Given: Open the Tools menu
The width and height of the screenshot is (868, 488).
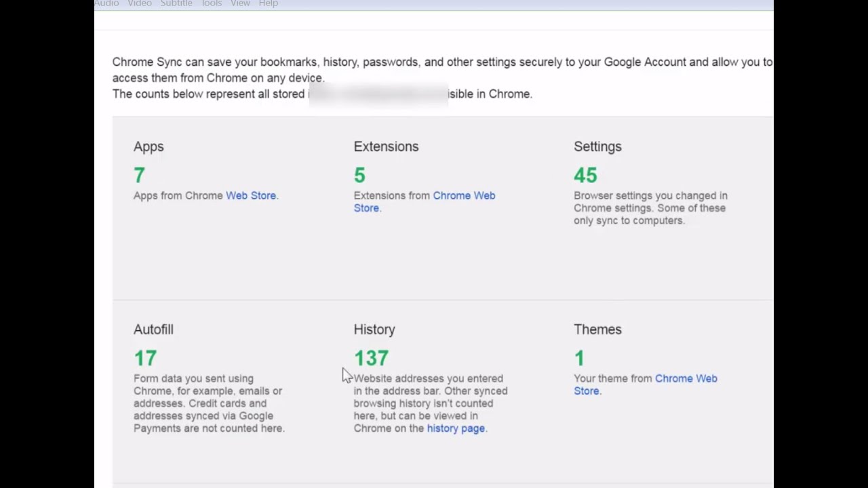Looking at the screenshot, I should tap(212, 3).
